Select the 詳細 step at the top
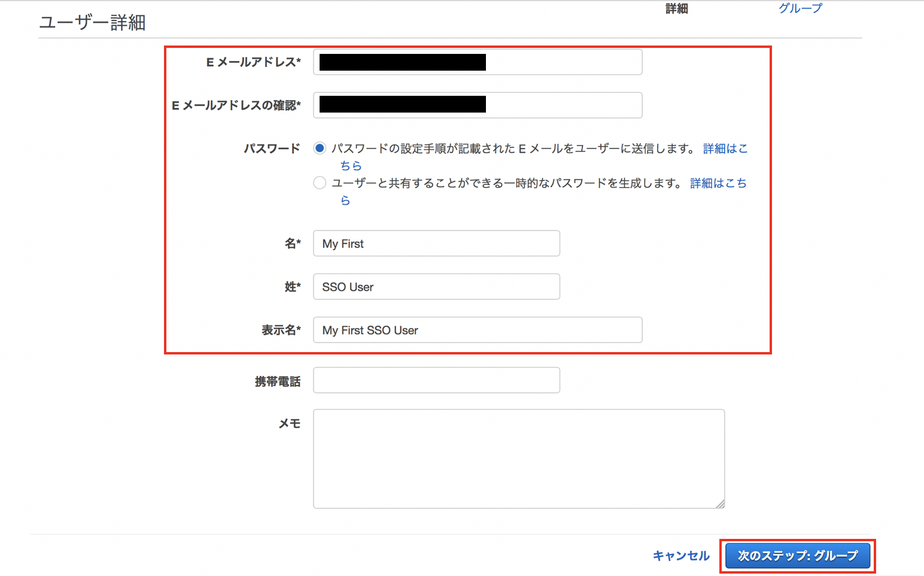The width and height of the screenshot is (924, 576). pos(677,8)
